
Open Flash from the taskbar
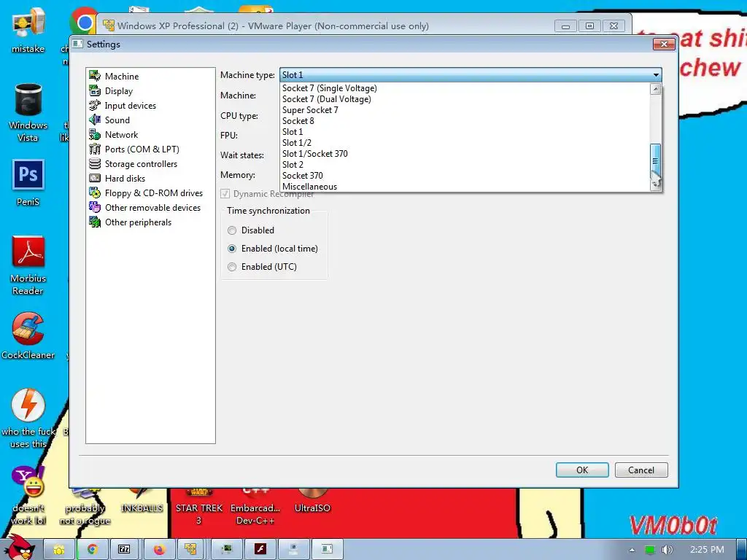[x=260, y=550]
